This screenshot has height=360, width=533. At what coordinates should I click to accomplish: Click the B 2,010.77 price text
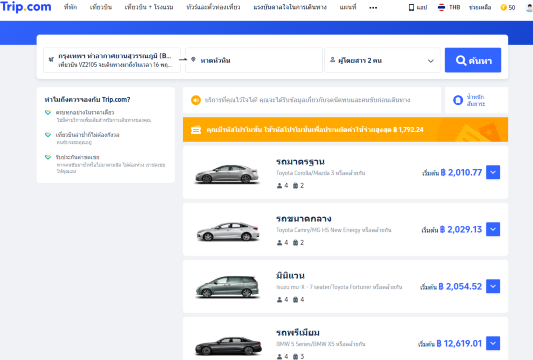(461, 173)
